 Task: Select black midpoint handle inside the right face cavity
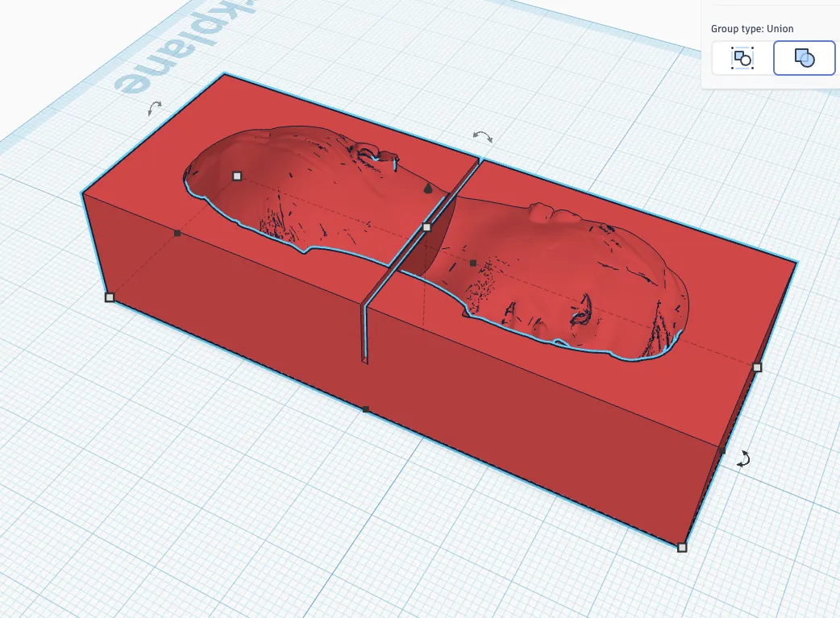coord(473,263)
